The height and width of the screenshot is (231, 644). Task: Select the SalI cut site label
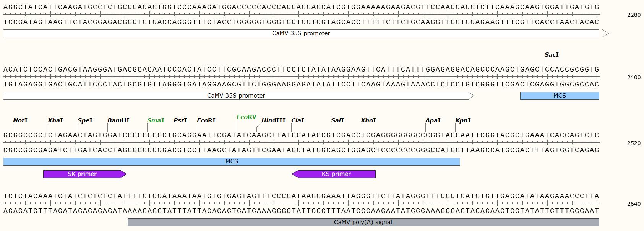click(x=337, y=120)
